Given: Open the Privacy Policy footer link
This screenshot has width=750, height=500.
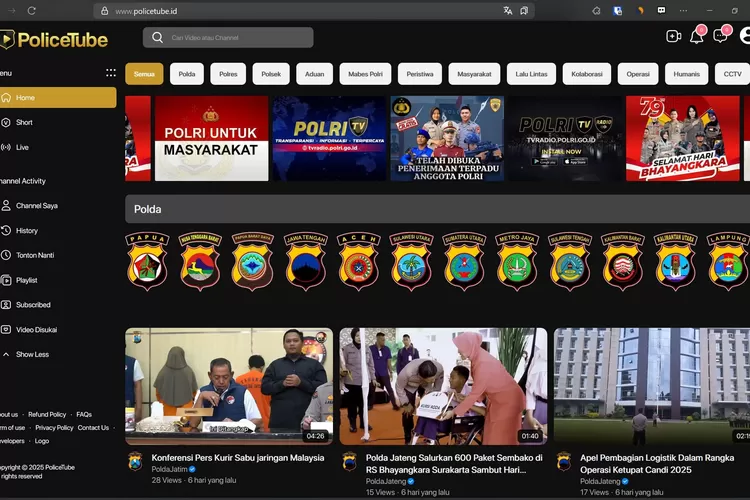Looking at the screenshot, I should pyautogui.click(x=54, y=427).
